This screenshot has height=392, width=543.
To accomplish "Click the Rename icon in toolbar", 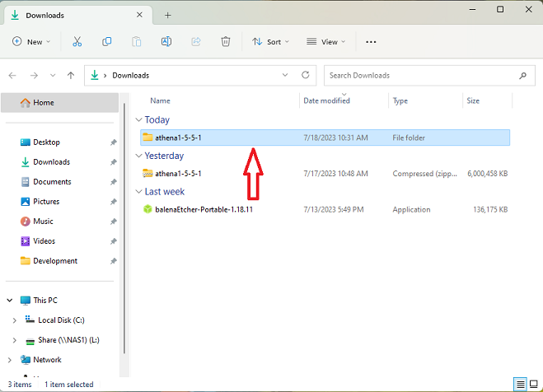I will (x=166, y=41).
